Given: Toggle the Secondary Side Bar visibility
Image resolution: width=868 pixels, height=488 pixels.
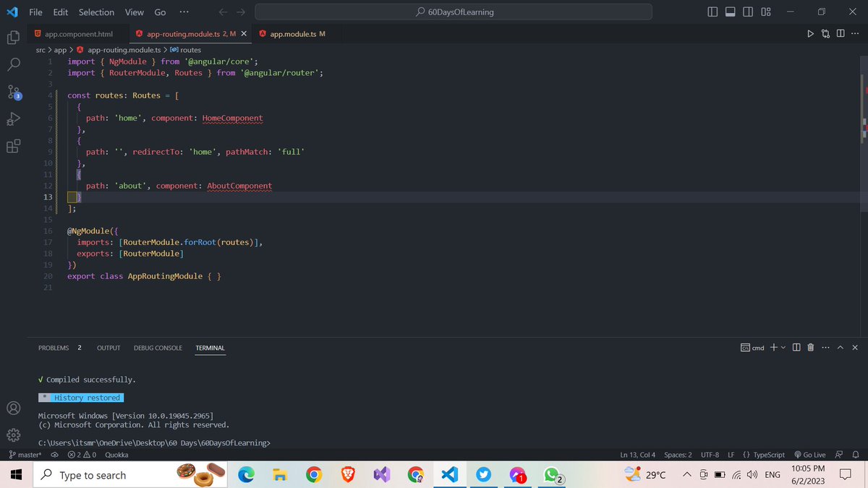Looking at the screenshot, I should pos(747,10).
